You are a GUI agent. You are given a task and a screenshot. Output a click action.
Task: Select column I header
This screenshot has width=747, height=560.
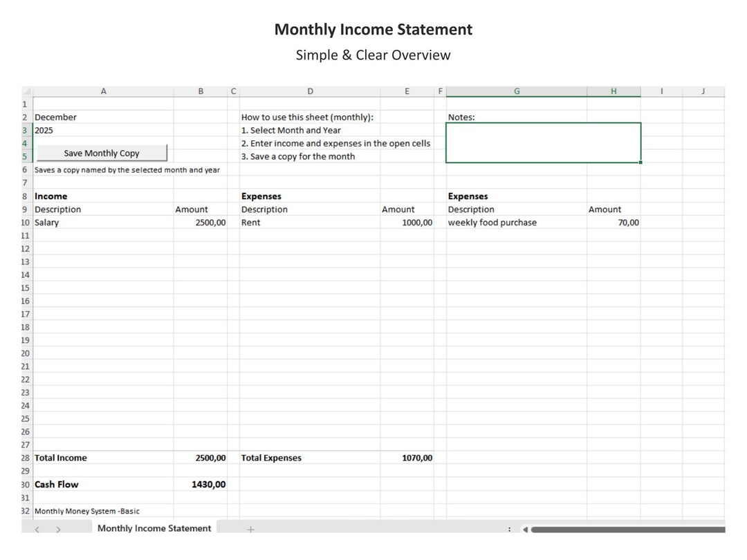(x=661, y=91)
